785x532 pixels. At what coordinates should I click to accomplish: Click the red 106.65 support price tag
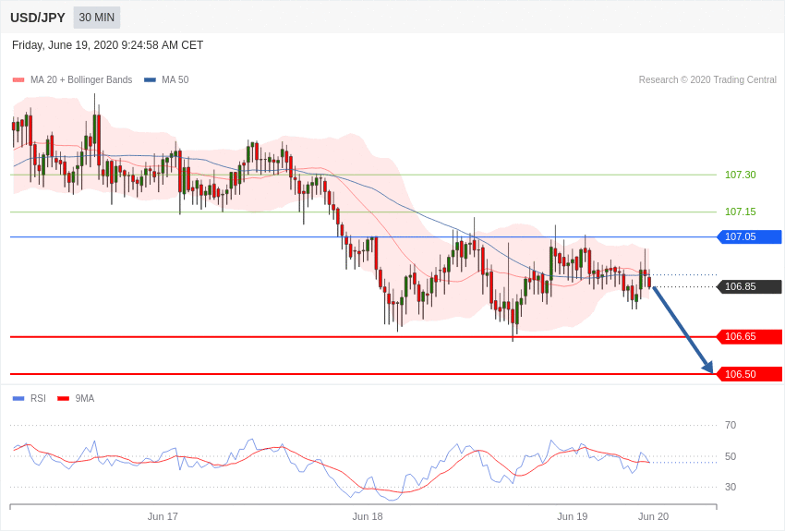click(x=750, y=337)
